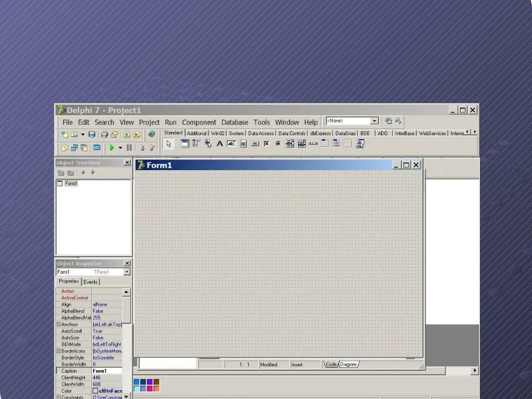Click the View Unit toolbar icon
532x399 pixels.
point(64,147)
